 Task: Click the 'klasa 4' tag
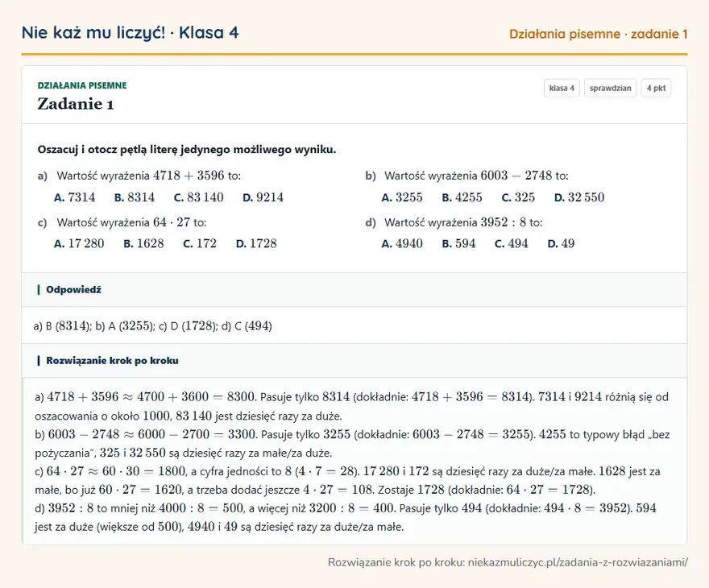tap(562, 88)
